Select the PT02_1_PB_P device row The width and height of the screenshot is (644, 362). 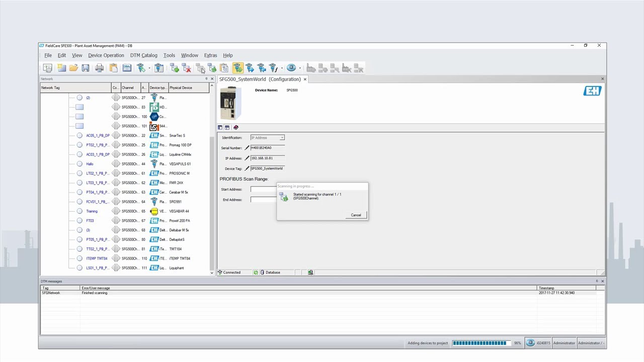click(125, 145)
